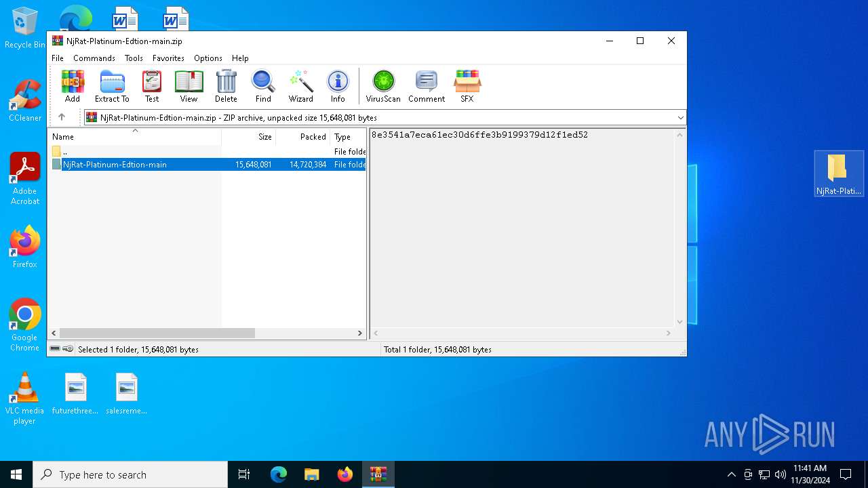Click the drive icon in status bar
Viewport: 868px width, 488px height.
point(56,349)
